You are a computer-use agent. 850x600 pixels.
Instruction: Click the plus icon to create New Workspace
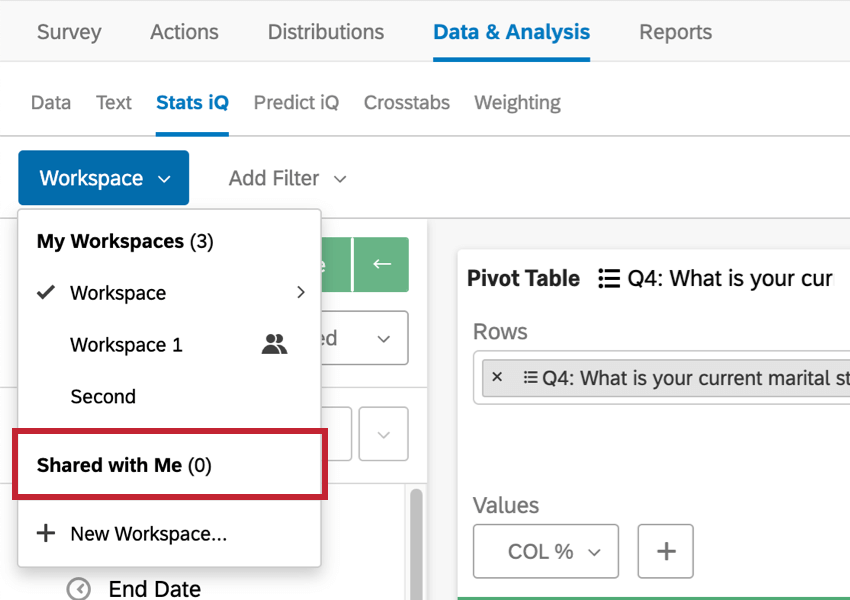point(46,533)
